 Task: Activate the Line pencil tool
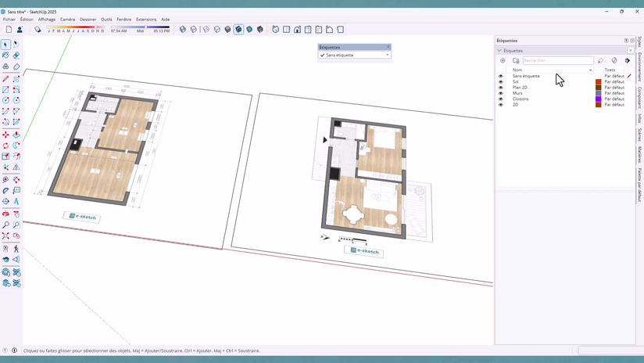click(x=5, y=78)
